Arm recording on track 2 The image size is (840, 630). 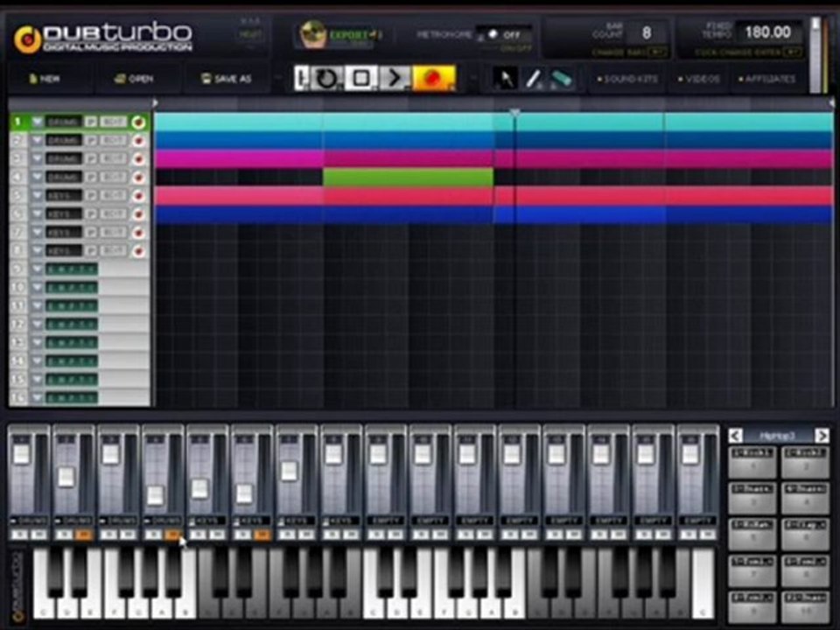[x=139, y=141]
